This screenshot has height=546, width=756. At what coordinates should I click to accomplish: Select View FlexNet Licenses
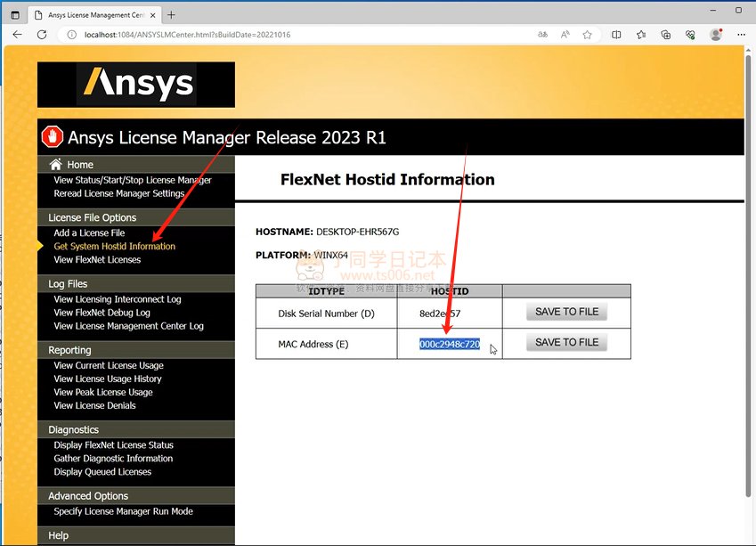[x=97, y=259]
